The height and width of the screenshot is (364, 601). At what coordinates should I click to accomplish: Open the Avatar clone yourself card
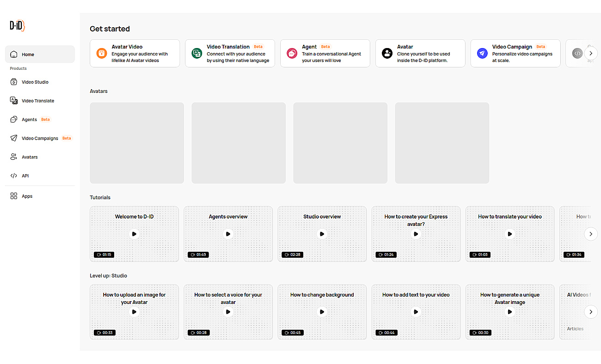(420, 53)
